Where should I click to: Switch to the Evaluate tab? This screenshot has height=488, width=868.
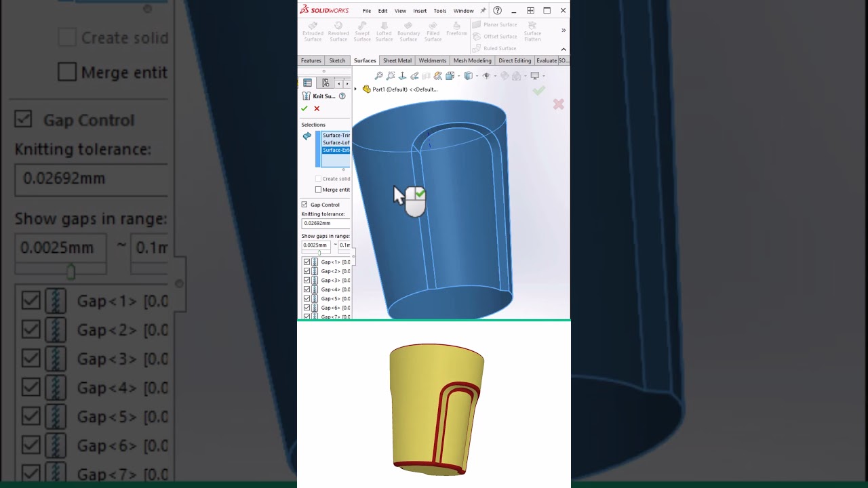point(547,60)
